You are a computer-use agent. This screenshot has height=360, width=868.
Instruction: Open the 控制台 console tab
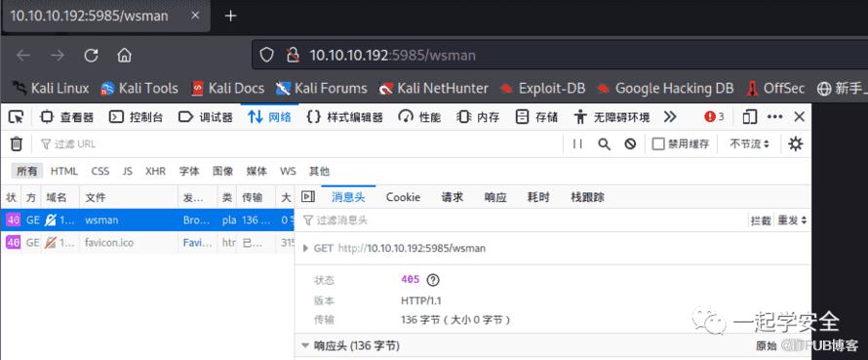coord(137,117)
